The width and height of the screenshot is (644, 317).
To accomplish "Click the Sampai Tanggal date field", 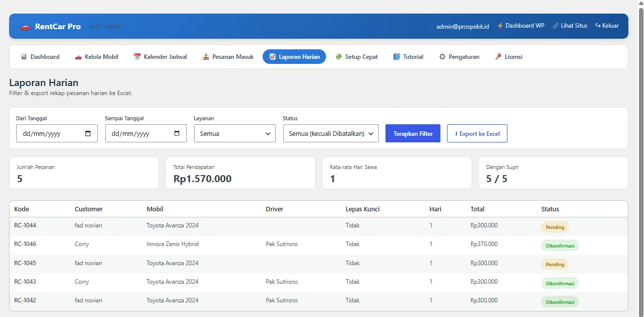I will [x=146, y=133].
